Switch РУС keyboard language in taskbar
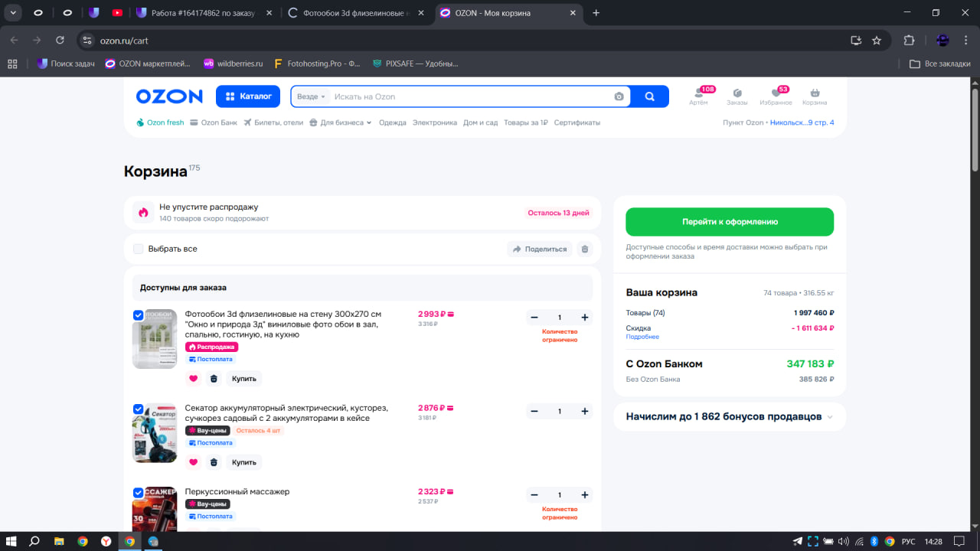The width and height of the screenshot is (980, 551). pos(909,541)
